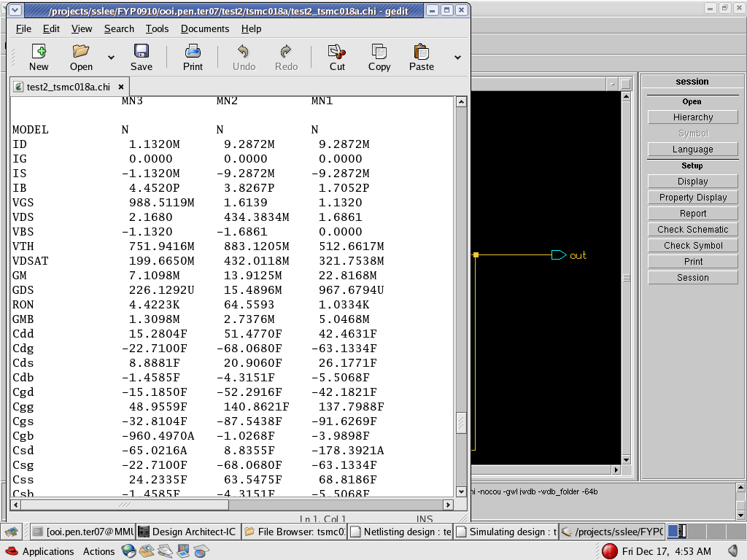This screenshot has width=747, height=560.
Task: Open the Tools menu
Action: (x=157, y=28)
